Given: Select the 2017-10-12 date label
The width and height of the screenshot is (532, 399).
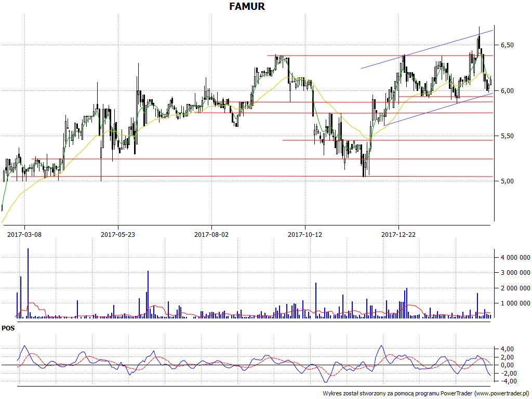Looking at the screenshot, I should (x=305, y=234).
